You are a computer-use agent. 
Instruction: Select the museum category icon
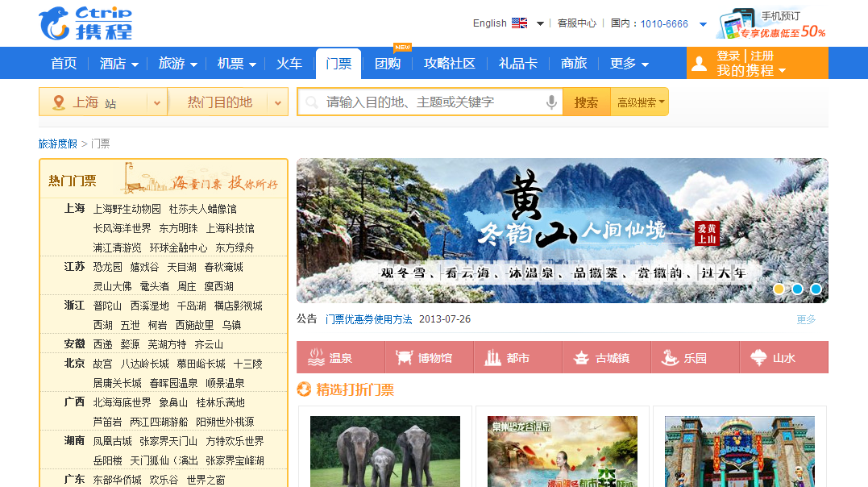405,358
